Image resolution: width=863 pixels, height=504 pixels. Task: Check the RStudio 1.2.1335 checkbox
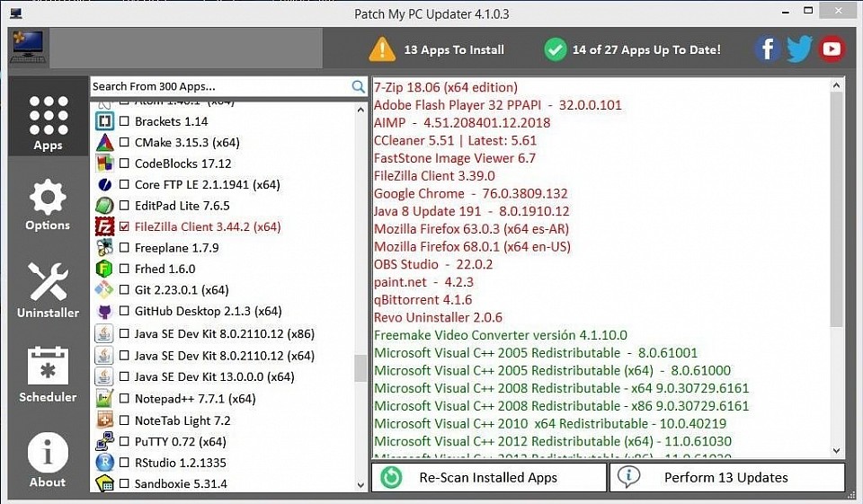[x=124, y=463]
